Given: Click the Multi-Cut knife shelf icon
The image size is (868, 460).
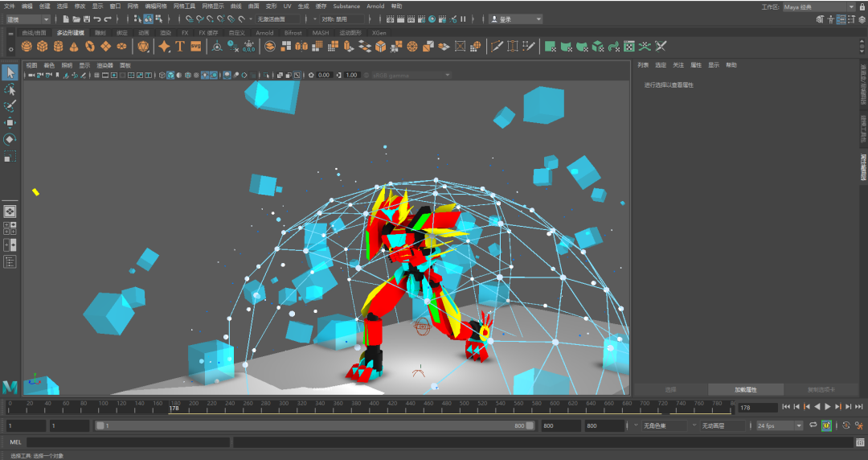Looking at the screenshot, I should [x=497, y=47].
